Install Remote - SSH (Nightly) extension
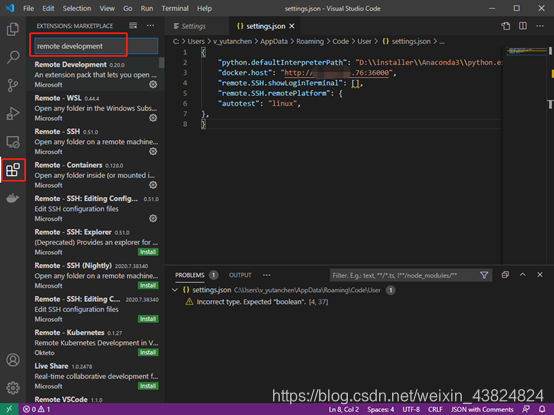 click(x=148, y=285)
